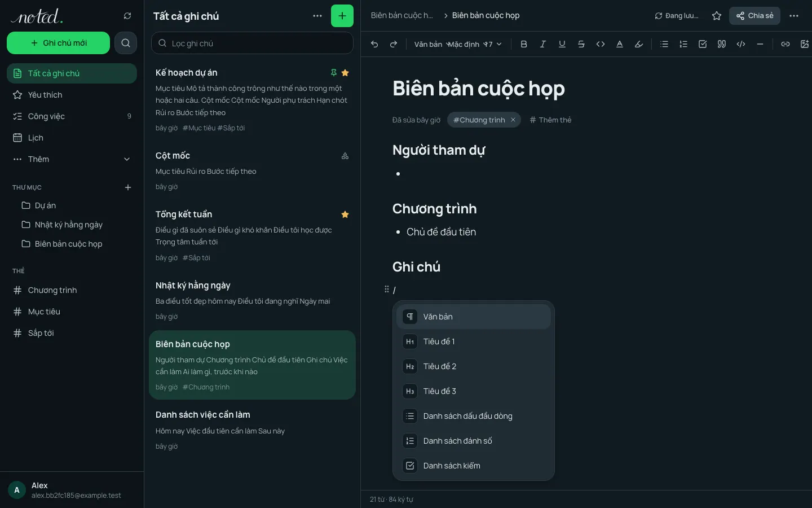Insert a code block from the toolbar

pyautogui.click(x=741, y=44)
